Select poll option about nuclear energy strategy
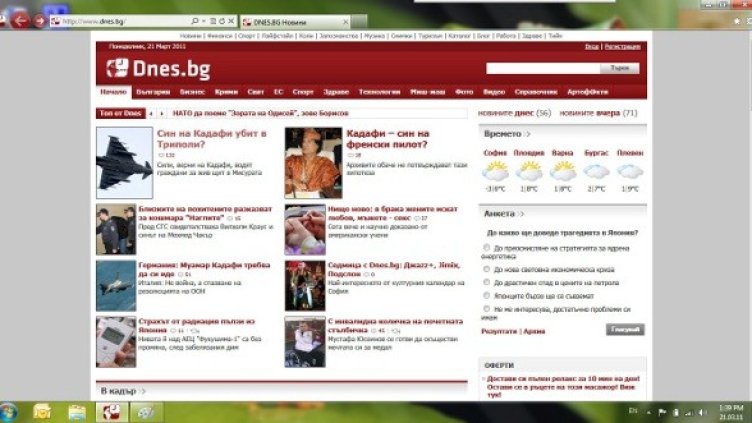The height and width of the screenshot is (423, 752). [x=486, y=246]
